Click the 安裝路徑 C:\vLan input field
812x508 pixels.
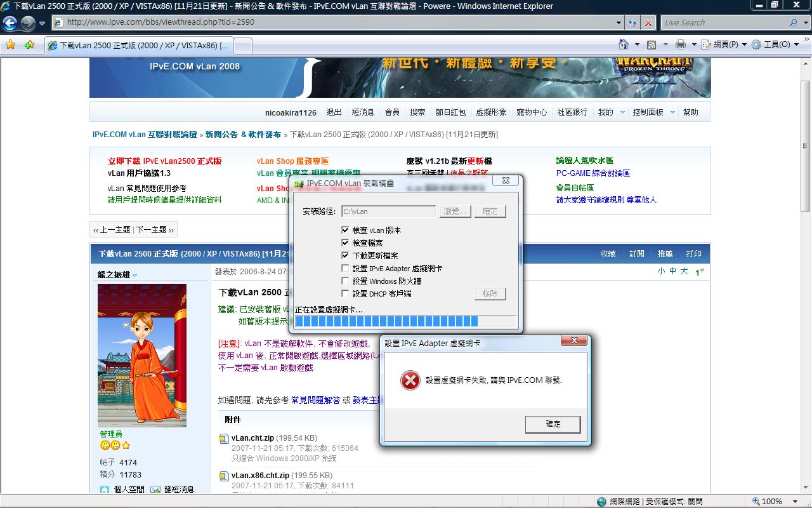tap(388, 211)
